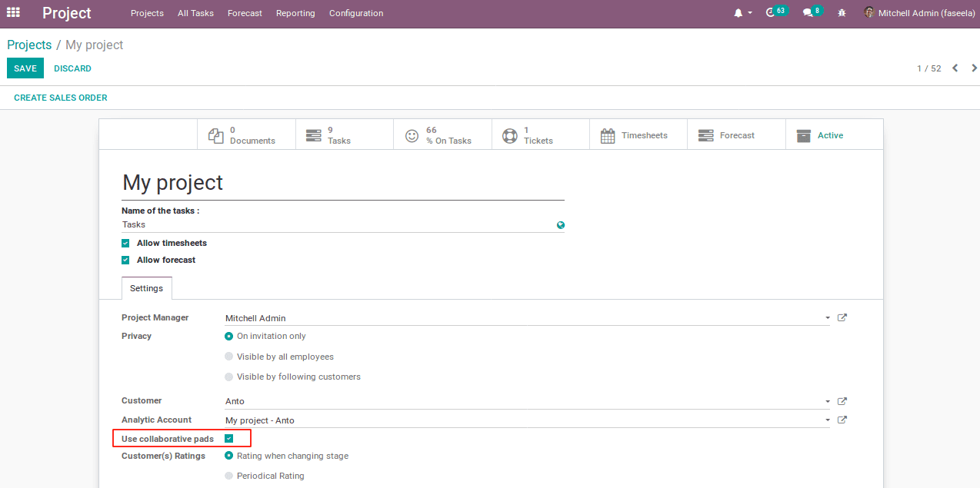Image resolution: width=980 pixels, height=488 pixels.
Task: Open the Reporting menu
Action: 295,13
